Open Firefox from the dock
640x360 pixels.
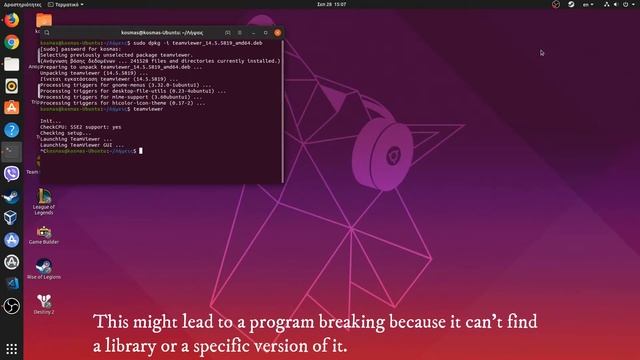[11, 20]
